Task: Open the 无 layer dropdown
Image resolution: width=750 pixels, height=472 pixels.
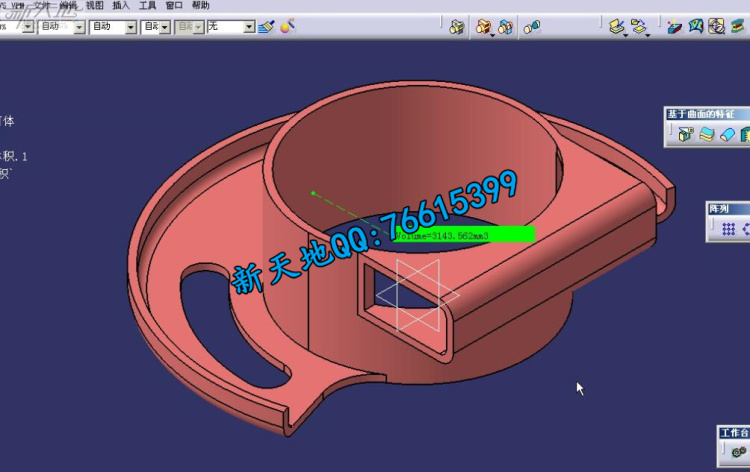Action: (x=249, y=27)
